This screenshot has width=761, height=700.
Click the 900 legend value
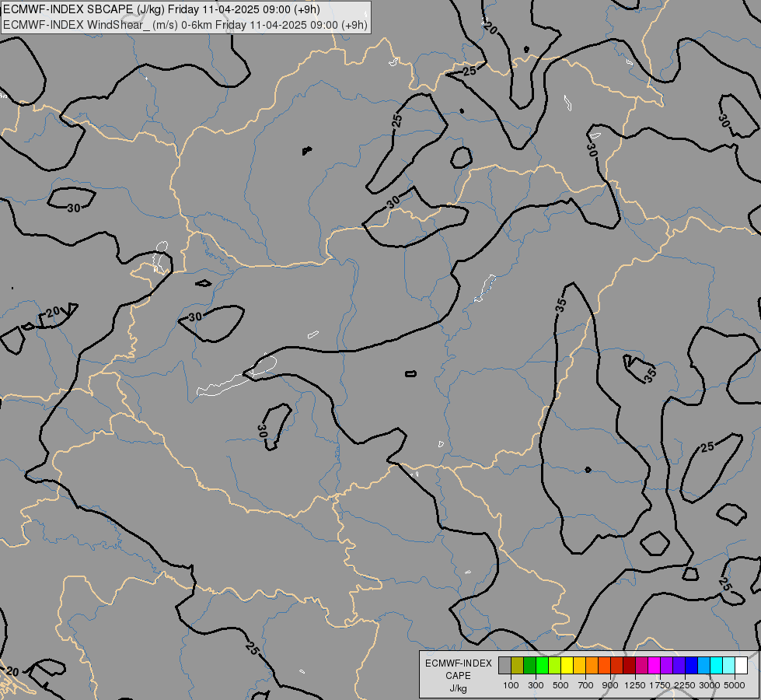(610, 685)
